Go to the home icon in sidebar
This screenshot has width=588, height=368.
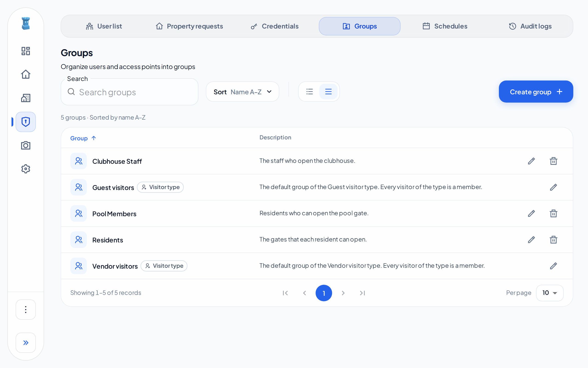coord(25,74)
